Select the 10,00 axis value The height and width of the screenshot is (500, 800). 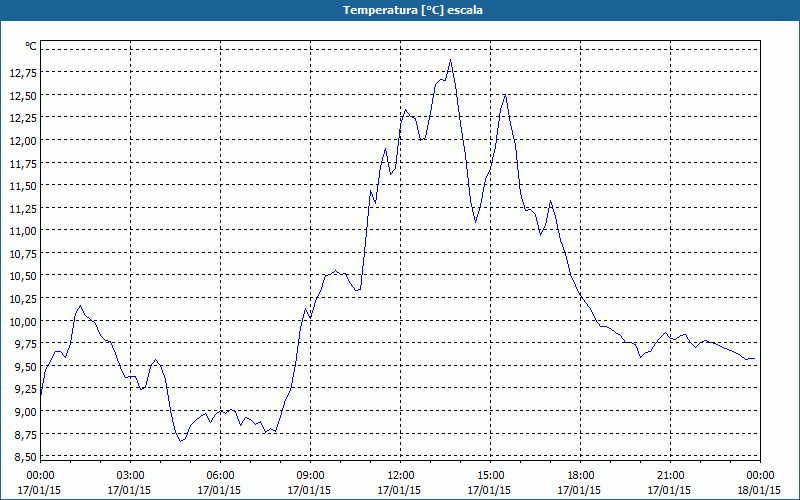(23, 321)
